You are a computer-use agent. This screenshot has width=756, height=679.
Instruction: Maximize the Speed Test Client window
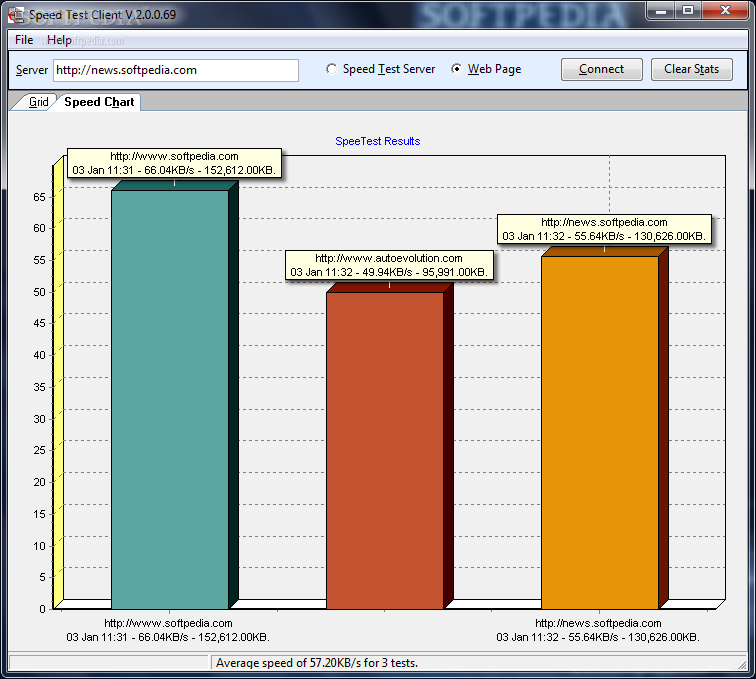pos(688,11)
